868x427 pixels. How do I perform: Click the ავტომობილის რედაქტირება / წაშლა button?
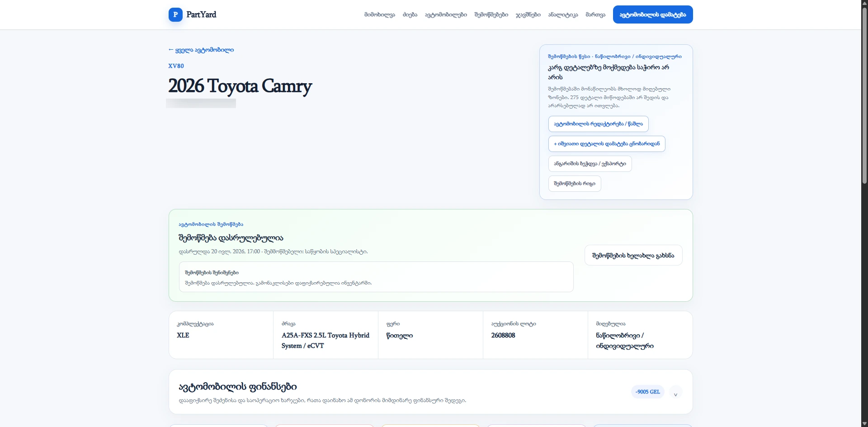(x=599, y=124)
